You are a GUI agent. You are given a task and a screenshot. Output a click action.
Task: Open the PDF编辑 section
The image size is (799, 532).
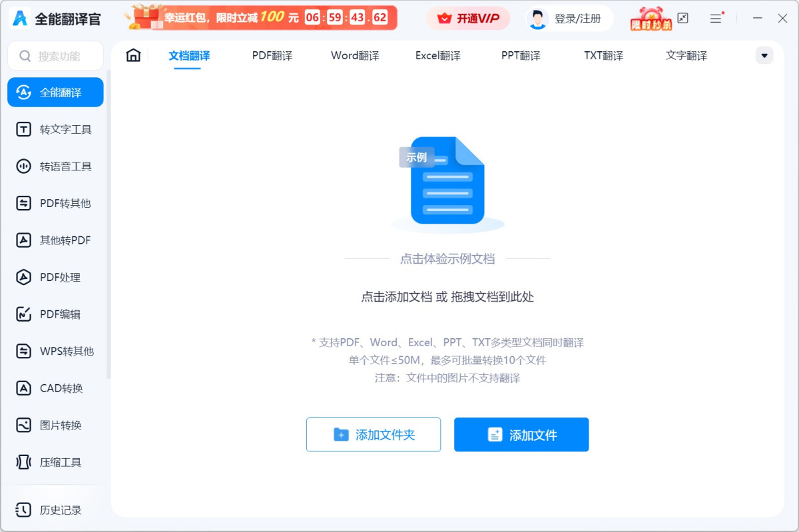pyautogui.click(x=55, y=314)
